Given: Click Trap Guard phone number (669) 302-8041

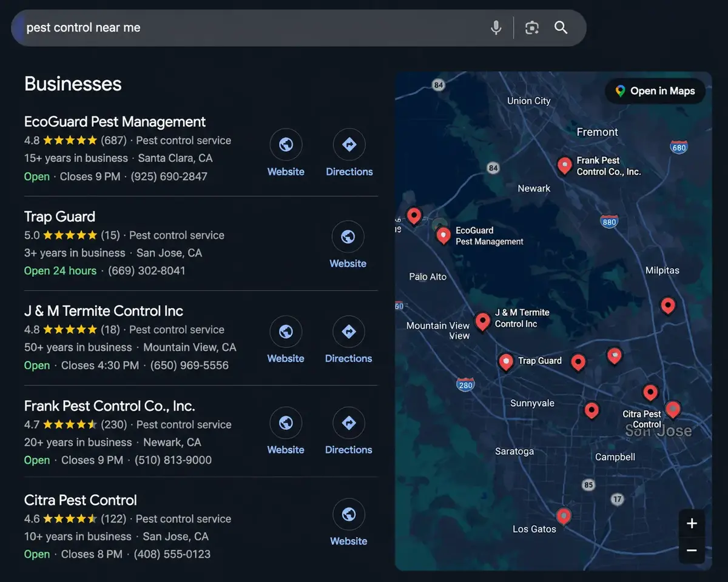Looking at the screenshot, I should click(147, 270).
